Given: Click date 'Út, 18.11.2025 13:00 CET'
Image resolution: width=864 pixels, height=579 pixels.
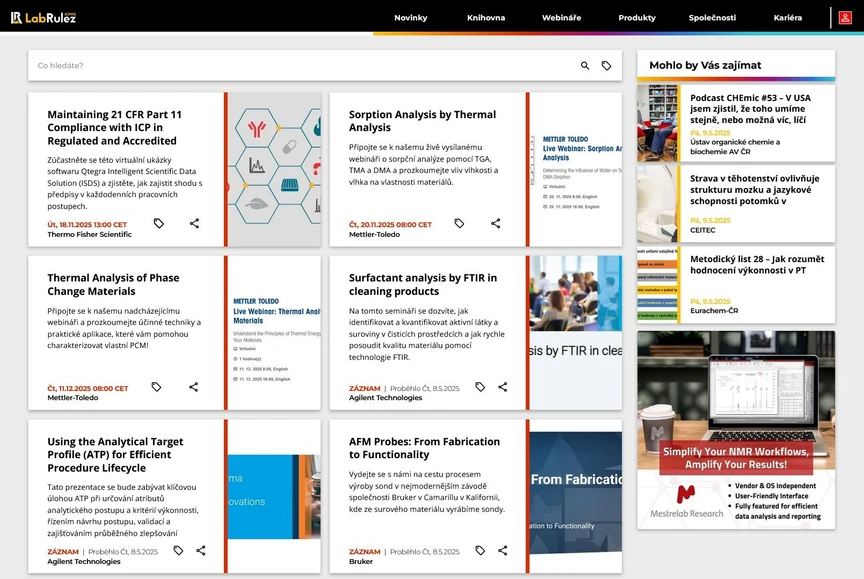Looking at the screenshot, I should click(87, 224).
